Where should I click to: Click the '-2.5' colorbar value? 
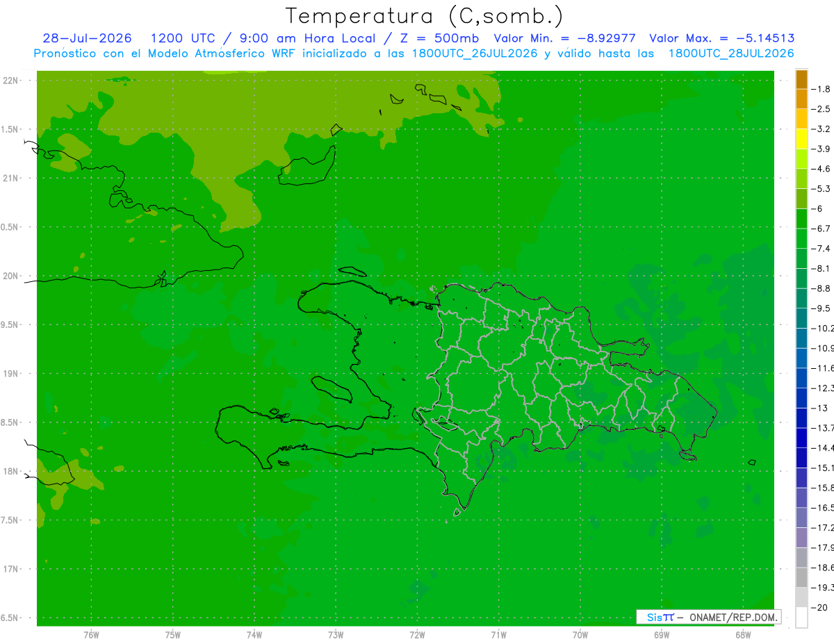coord(822,109)
